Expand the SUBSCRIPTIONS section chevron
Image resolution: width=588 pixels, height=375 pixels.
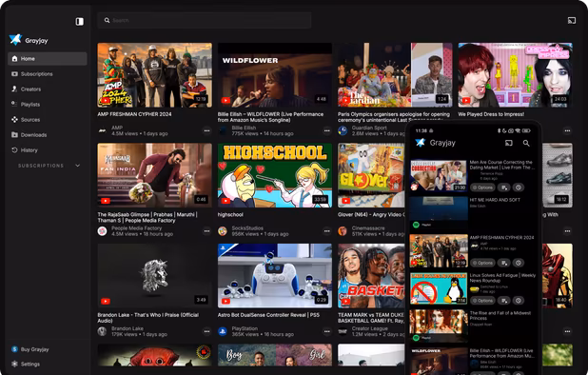tap(78, 166)
